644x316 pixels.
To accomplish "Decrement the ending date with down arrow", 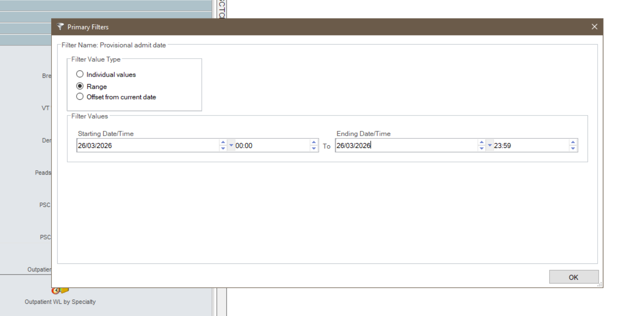I will 481,149.
